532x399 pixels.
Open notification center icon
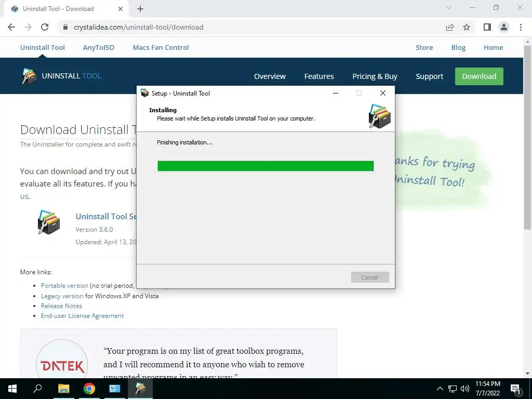[515, 389]
